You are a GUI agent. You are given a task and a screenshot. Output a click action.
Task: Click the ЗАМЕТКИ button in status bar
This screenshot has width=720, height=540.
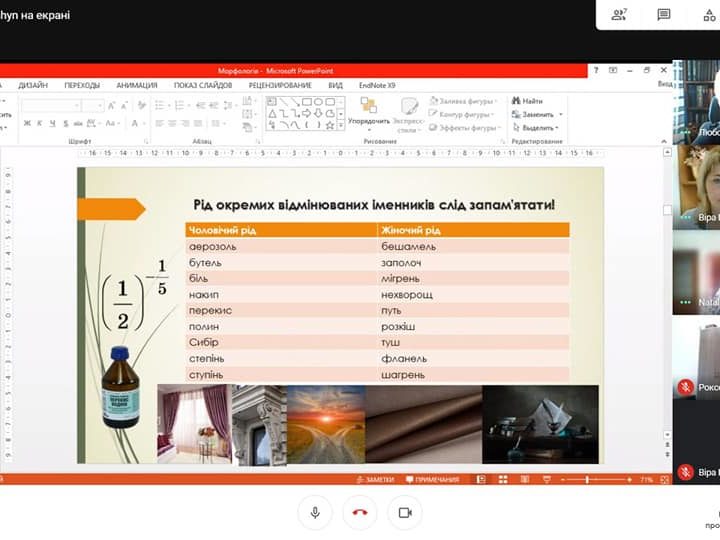[375, 480]
